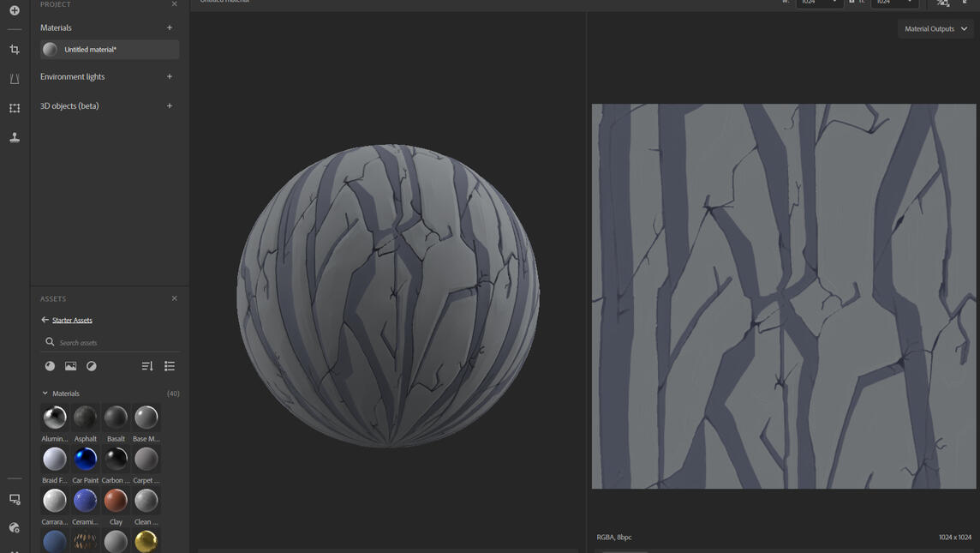Add a new 3D object (beta)

pyautogui.click(x=170, y=105)
